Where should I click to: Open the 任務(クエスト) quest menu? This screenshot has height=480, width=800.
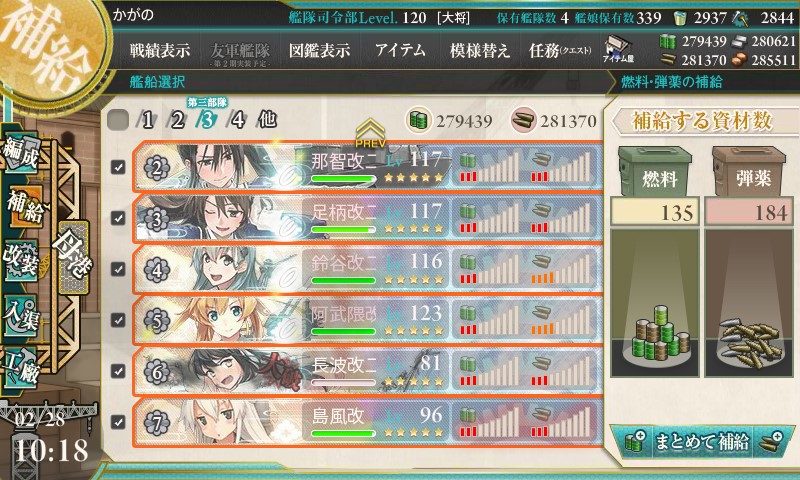(x=560, y=50)
